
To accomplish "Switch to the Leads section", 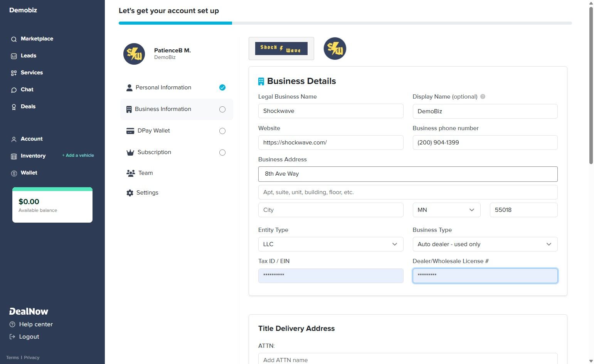I will (x=13, y=55).
